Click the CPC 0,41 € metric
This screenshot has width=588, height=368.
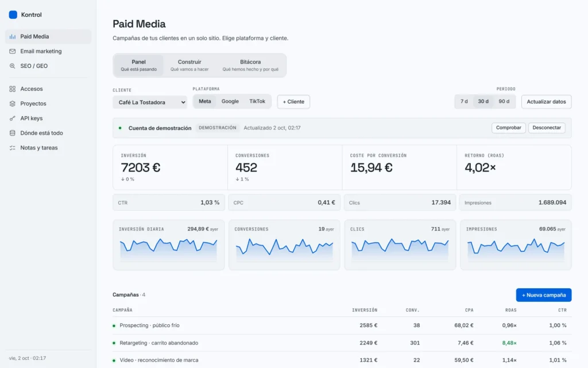click(x=284, y=202)
